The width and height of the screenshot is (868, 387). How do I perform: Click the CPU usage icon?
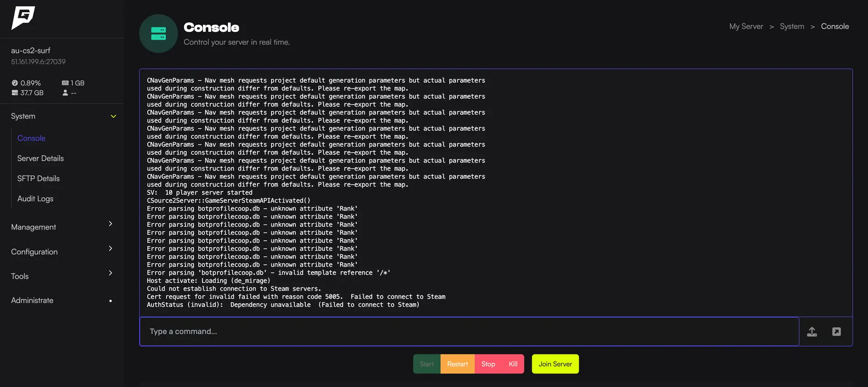[14, 83]
